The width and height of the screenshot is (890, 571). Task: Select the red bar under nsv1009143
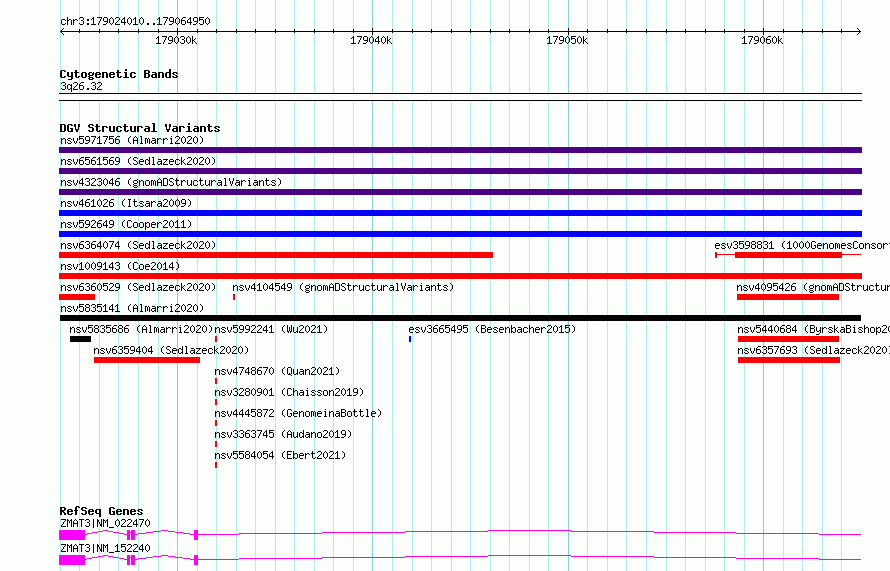(460, 276)
